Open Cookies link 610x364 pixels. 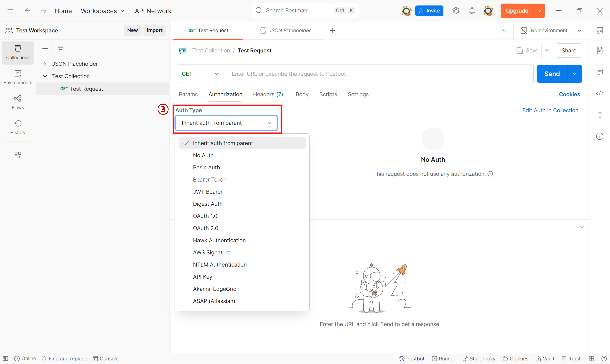569,94
